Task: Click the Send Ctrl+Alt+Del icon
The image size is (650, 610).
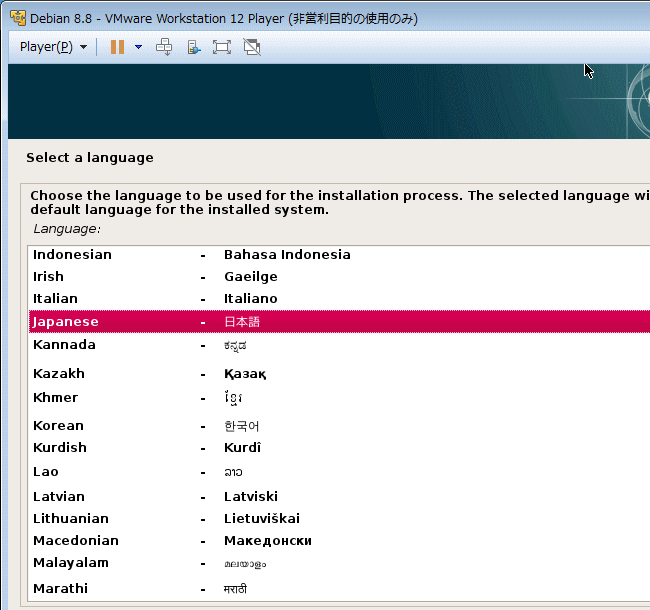Action: pos(164,47)
